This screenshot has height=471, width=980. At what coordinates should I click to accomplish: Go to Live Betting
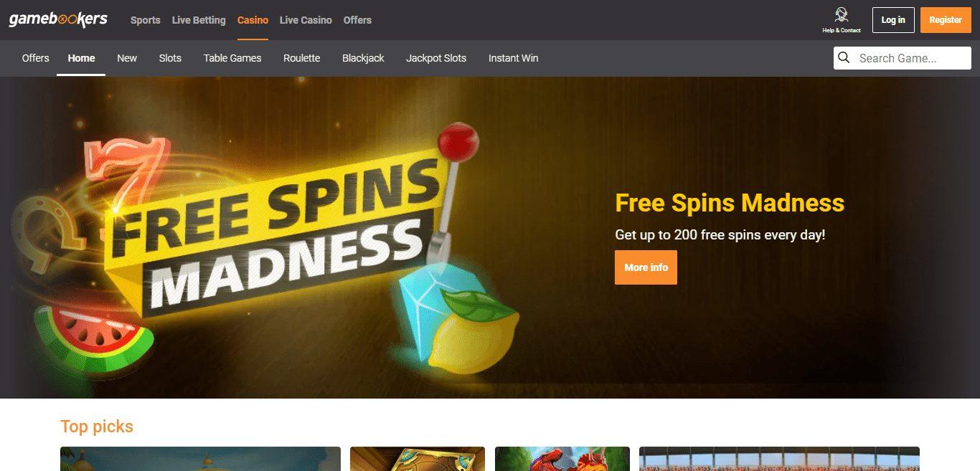(x=199, y=20)
